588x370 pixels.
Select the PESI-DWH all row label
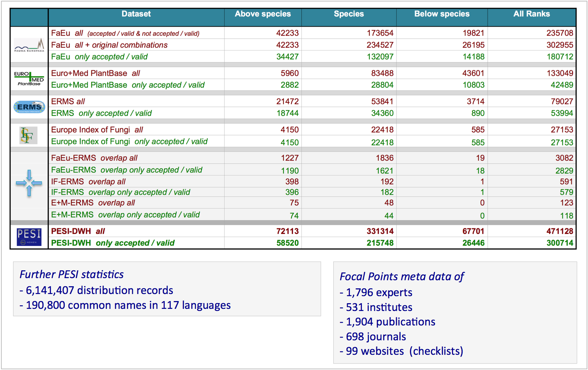(78, 231)
